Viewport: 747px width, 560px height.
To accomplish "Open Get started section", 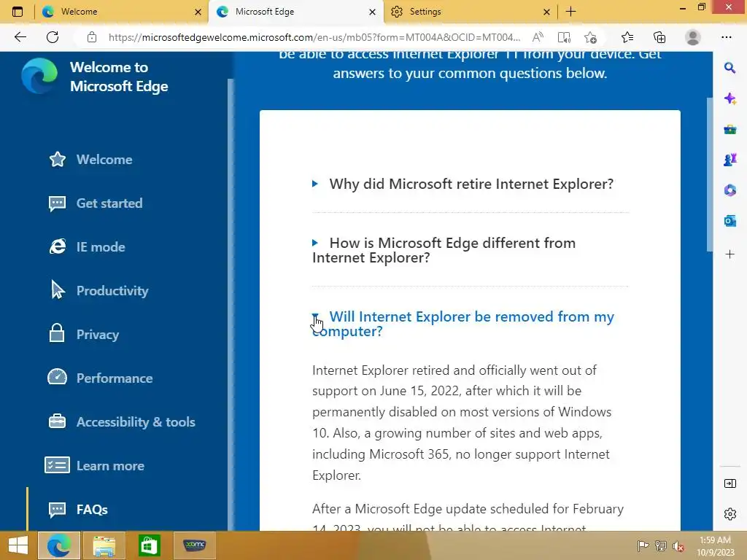I will (96, 203).
